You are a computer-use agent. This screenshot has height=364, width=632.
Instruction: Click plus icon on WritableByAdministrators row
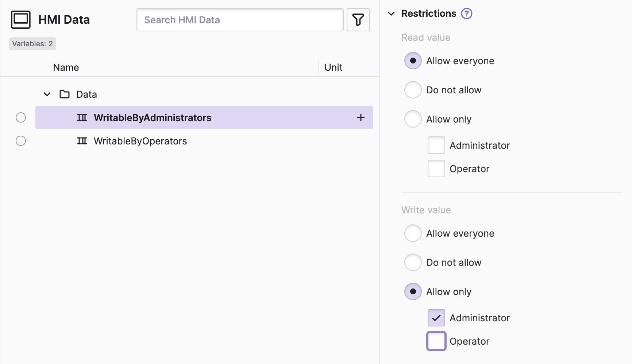361,117
